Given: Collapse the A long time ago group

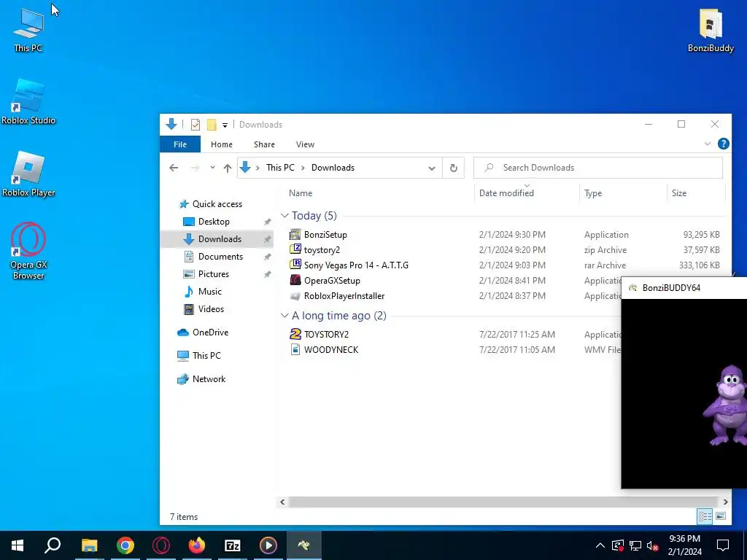Looking at the screenshot, I should pyautogui.click(x=285, y=316).
